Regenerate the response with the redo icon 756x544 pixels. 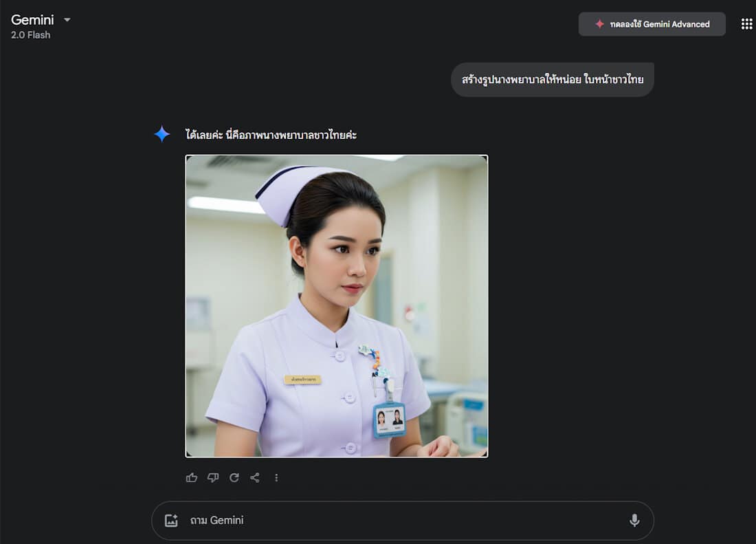(x=234, y=477)
